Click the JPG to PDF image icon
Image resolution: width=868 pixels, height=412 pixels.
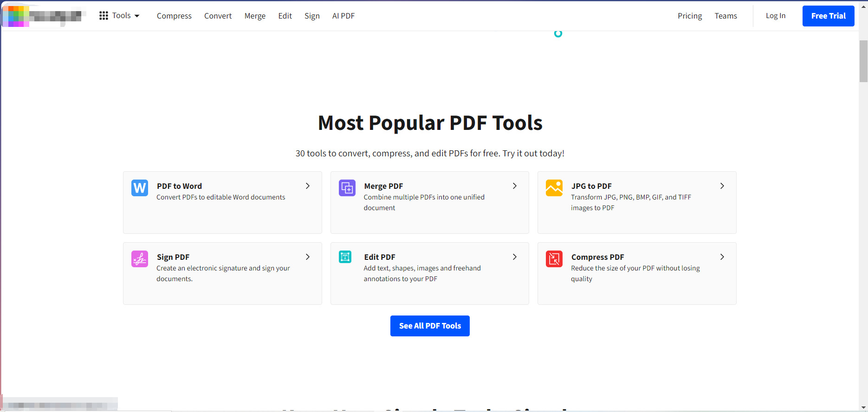click(x=554, y=188)
